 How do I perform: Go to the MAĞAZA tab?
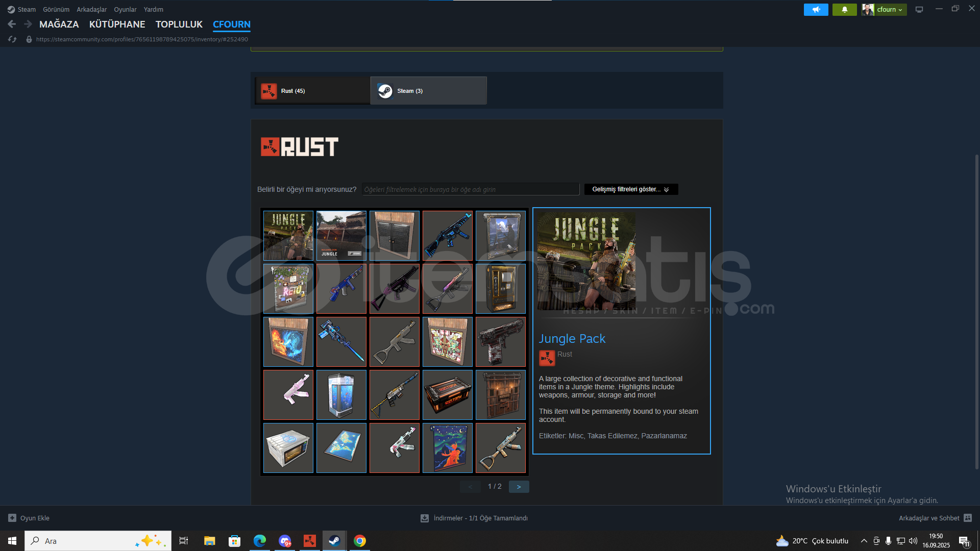[59, 24]
